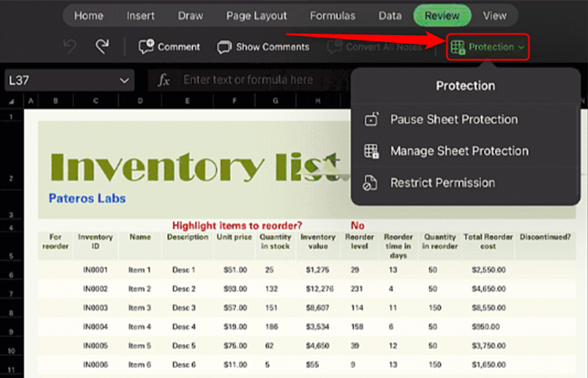The width and height of the screenshot is (588, 378).
Task: Click the new Comment bubble icon
Action: [146, 47]
